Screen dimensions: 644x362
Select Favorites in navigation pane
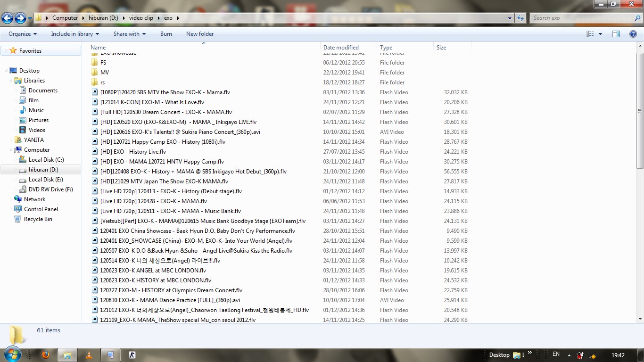coord(30,51)
